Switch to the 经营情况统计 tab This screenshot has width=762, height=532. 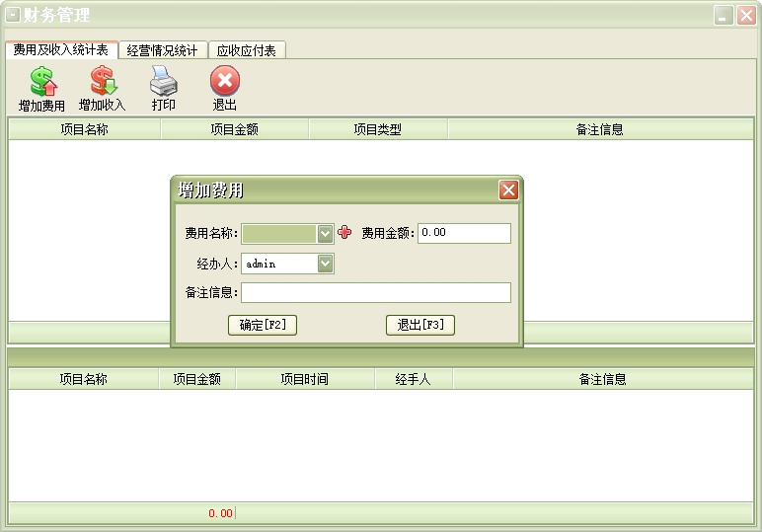tap(163, 50)
